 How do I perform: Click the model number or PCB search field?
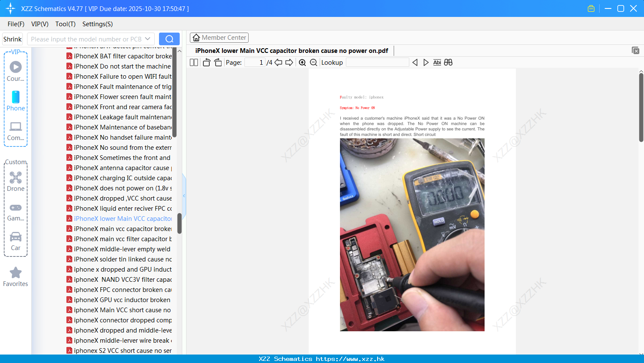tap(86, 39)
